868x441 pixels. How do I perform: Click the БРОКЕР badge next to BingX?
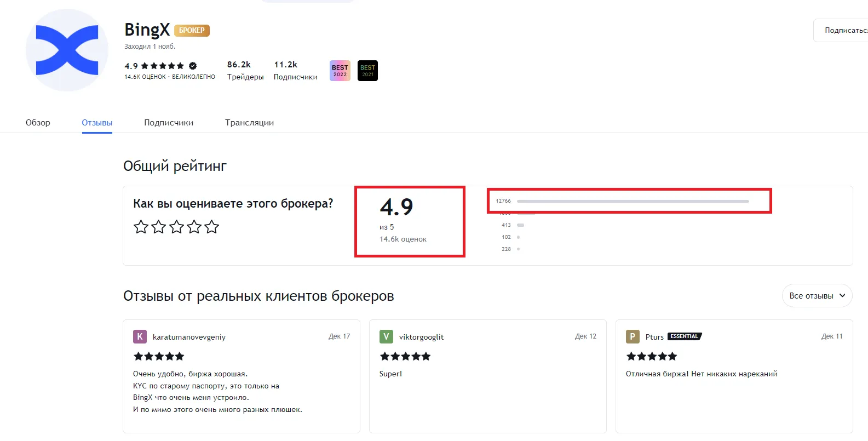click(192, 31)
